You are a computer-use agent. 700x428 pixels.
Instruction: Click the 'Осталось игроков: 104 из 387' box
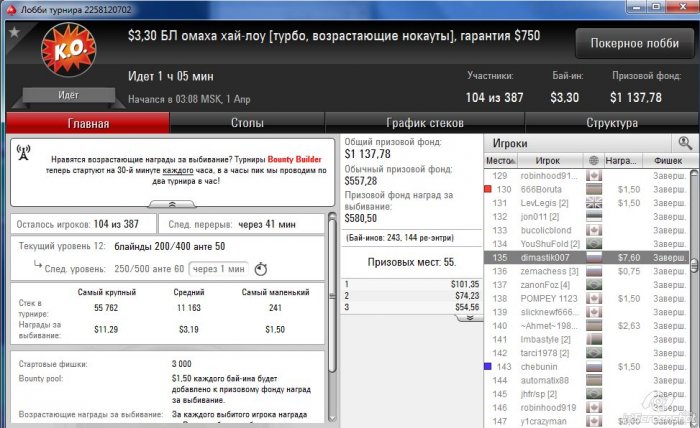tap(83, 224)
